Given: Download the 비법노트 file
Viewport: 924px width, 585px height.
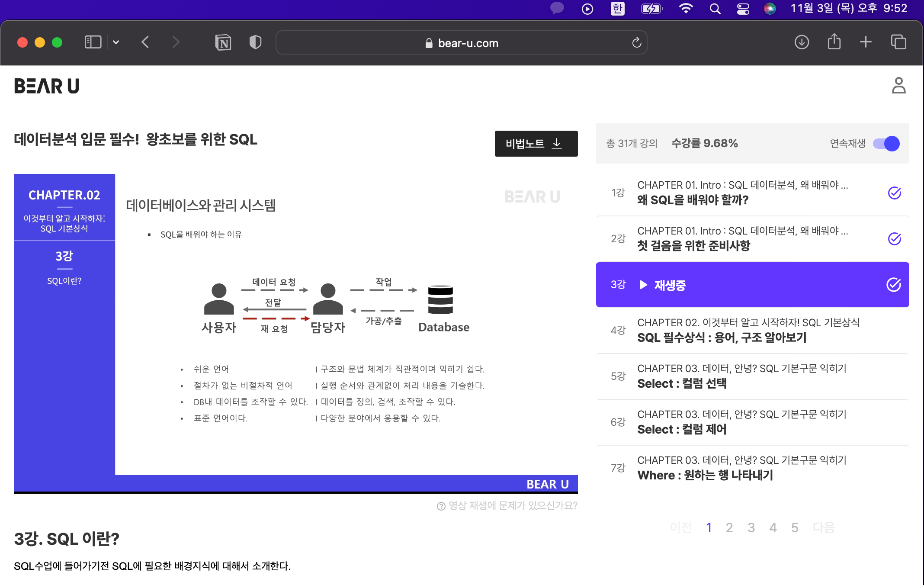Looking at the screenshot, I should click(x=536, y=144).
